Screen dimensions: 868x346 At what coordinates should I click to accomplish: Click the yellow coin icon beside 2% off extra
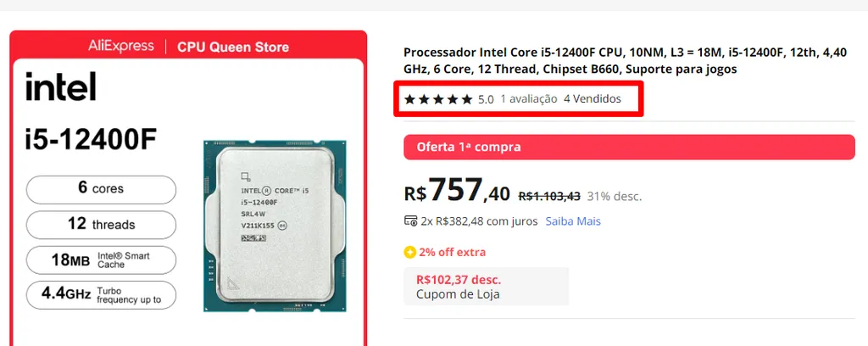tap(409, 252)
